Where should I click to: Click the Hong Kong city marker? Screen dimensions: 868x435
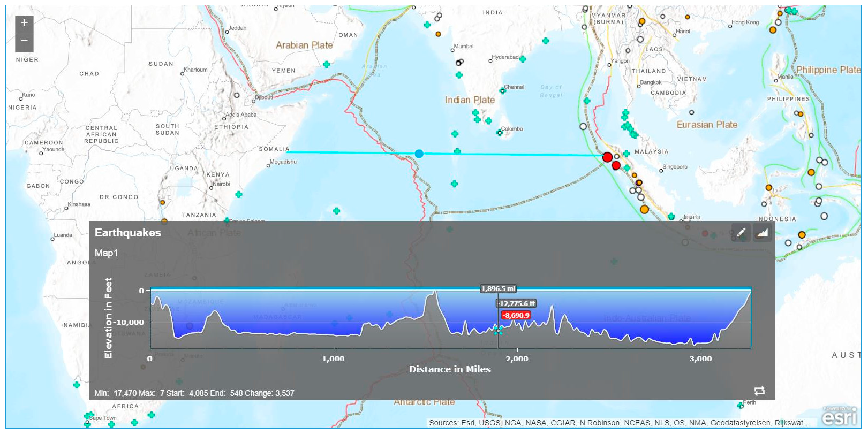point(730,26)
